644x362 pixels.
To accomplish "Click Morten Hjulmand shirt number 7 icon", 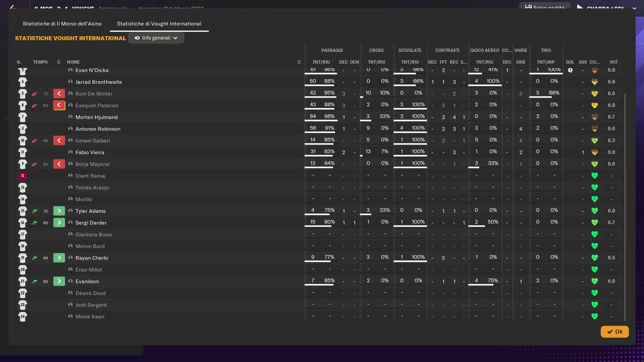I will click(23, 117).
